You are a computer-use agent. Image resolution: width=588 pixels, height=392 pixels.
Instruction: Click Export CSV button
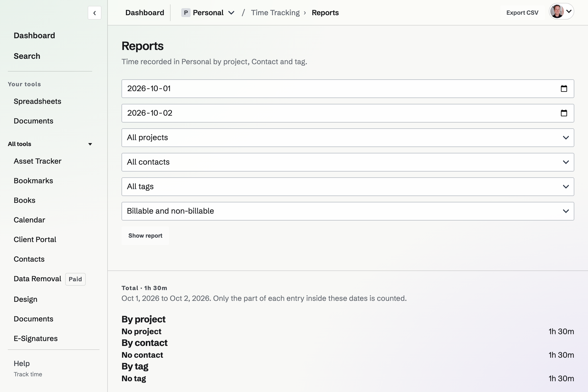point(522,13)
